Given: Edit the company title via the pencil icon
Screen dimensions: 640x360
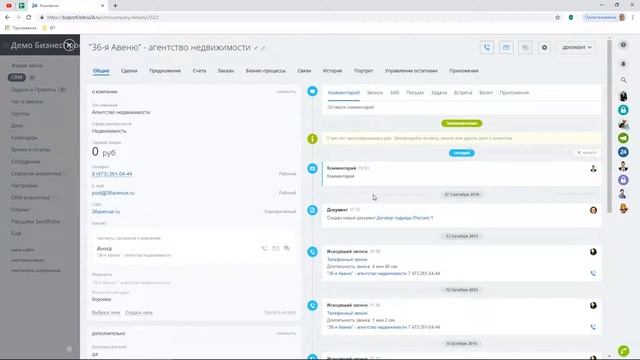Looking at the screenshot, I should (x=256, y=48).
